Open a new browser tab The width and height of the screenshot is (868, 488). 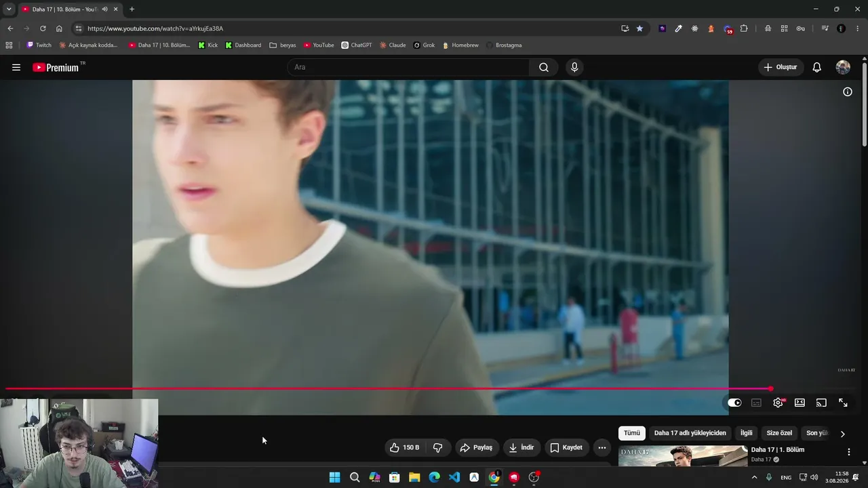pyautogui.click(x=132, y=9)
